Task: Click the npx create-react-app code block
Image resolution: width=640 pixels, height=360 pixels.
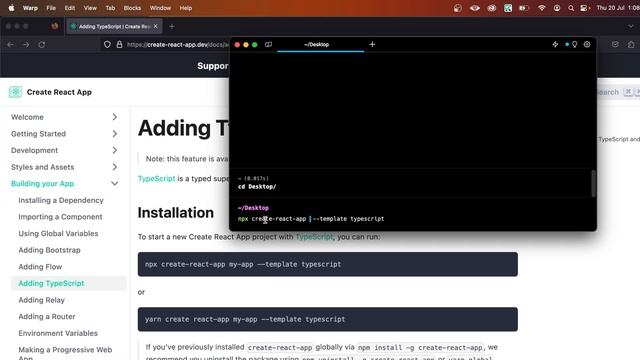Action: (x=328, y=264)
